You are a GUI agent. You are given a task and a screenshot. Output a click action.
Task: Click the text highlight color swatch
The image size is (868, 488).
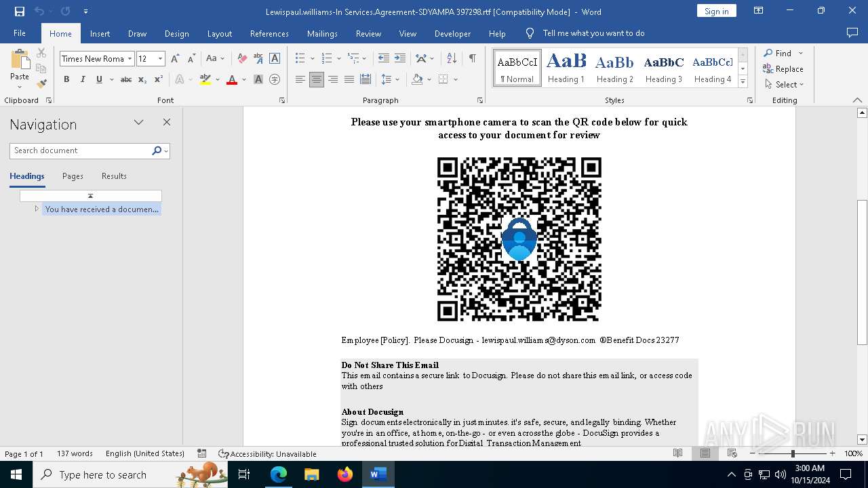pyautogui.click(x=205, y=79)
